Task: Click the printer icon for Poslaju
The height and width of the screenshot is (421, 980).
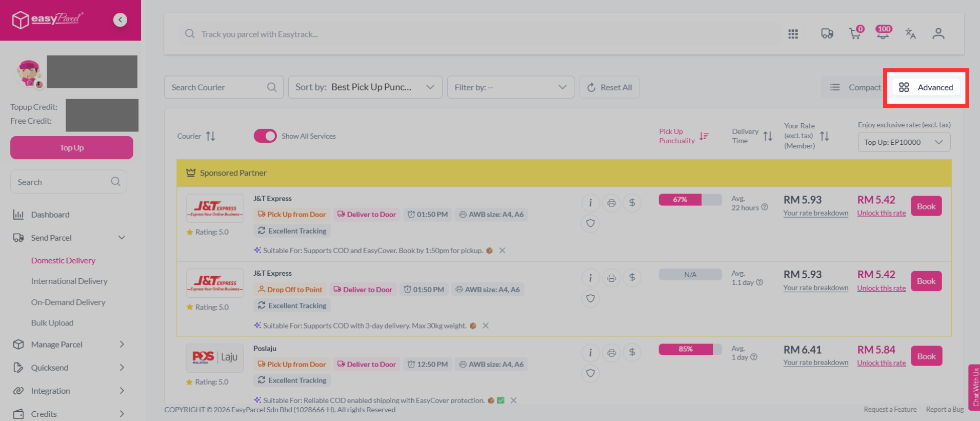Action: (x=611, y=353)
